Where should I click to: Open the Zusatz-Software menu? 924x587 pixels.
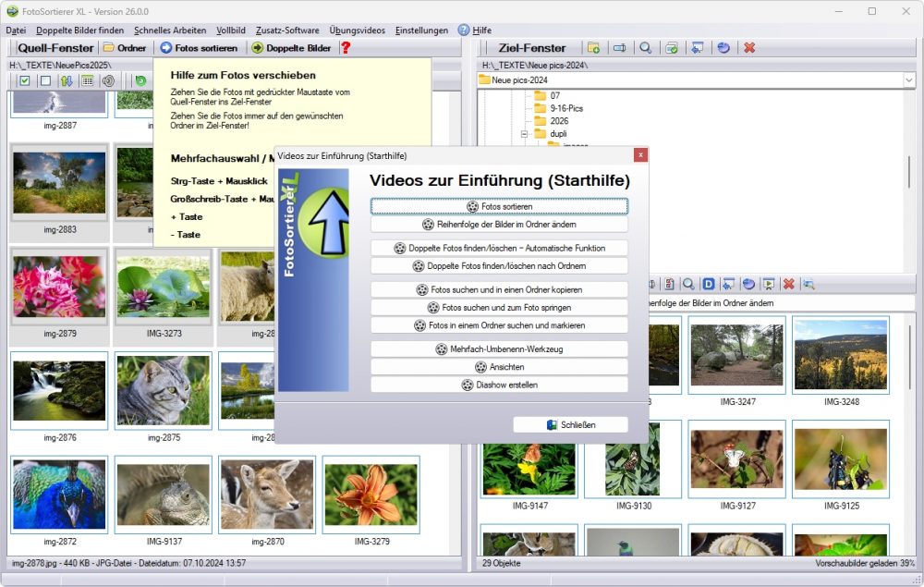tap(287, 31)
